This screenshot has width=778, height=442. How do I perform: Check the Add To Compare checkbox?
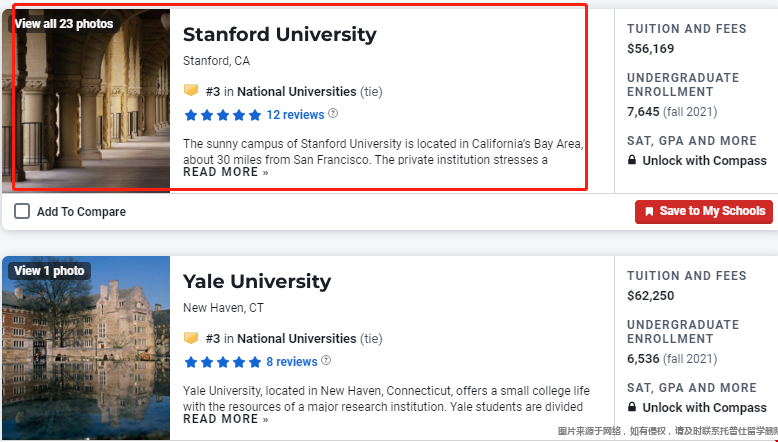22,211
